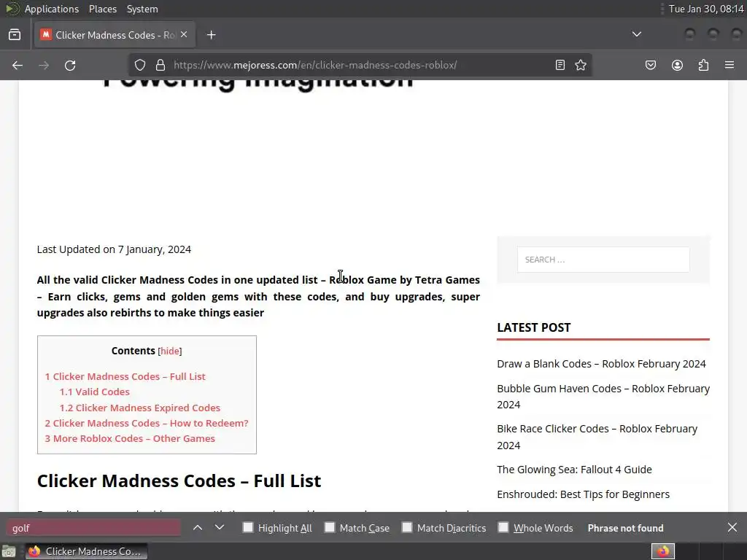Toggle reader view icon
Screen dimensions: 747x560
560,65
